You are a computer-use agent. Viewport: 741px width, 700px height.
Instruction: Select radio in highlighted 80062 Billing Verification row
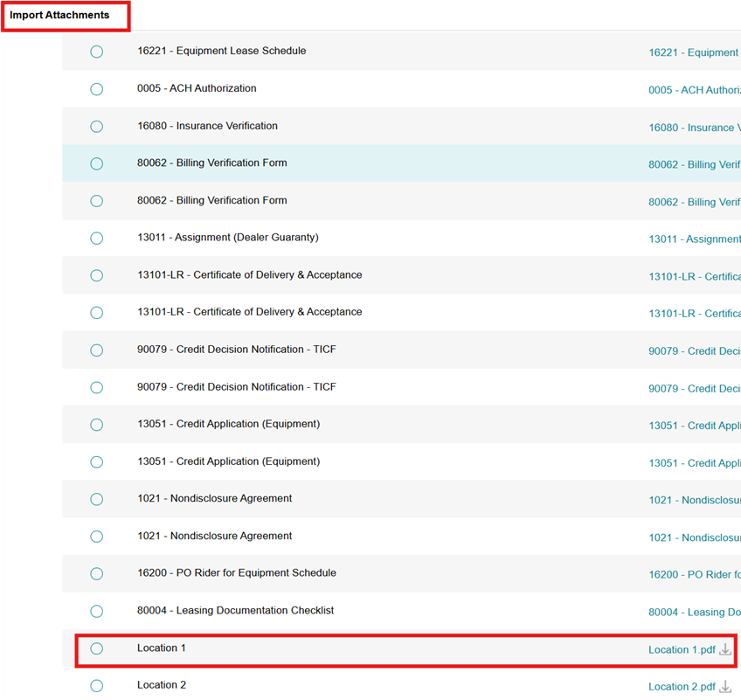[97, 163]
